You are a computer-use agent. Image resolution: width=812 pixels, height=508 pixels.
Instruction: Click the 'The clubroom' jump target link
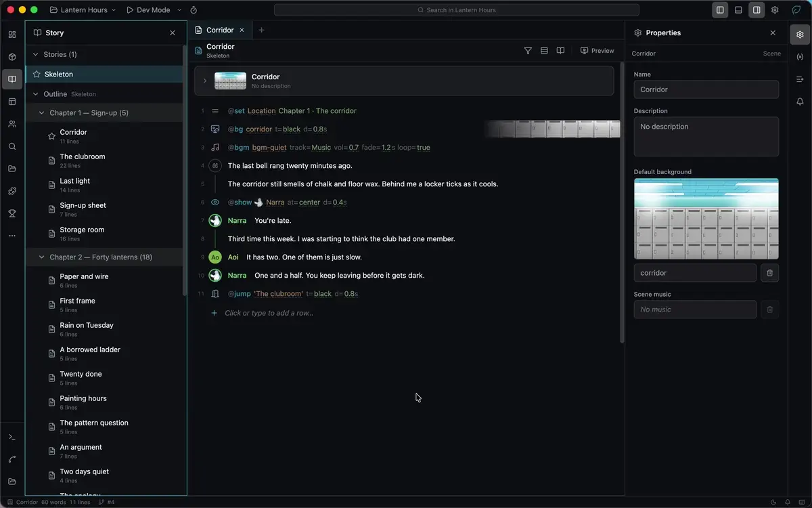coord(278,294)
